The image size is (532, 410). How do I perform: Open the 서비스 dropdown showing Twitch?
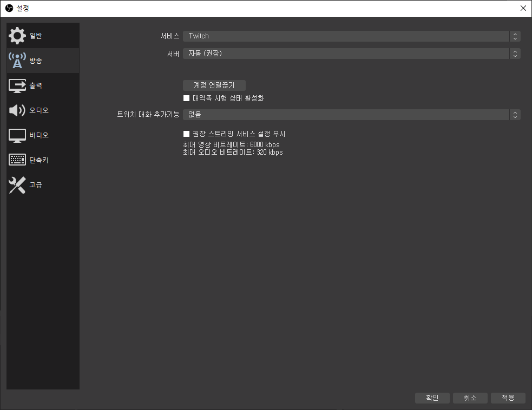[351, 36]
